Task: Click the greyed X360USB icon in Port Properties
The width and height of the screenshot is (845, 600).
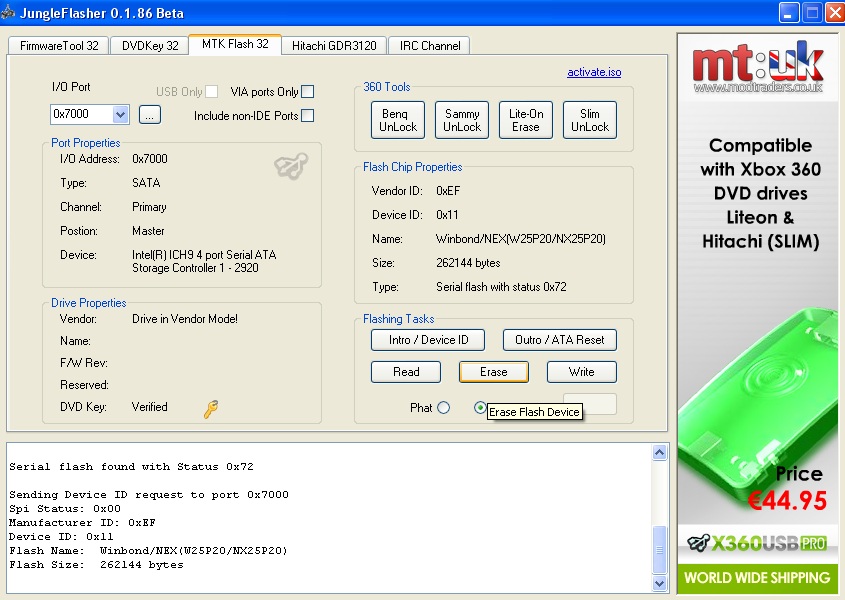Action: point(291,165)
